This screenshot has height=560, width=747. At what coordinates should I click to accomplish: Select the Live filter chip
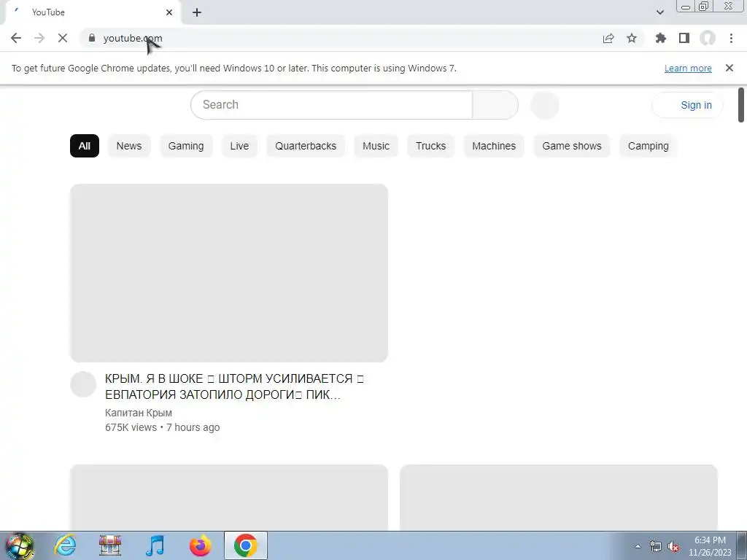pos(239,146)
